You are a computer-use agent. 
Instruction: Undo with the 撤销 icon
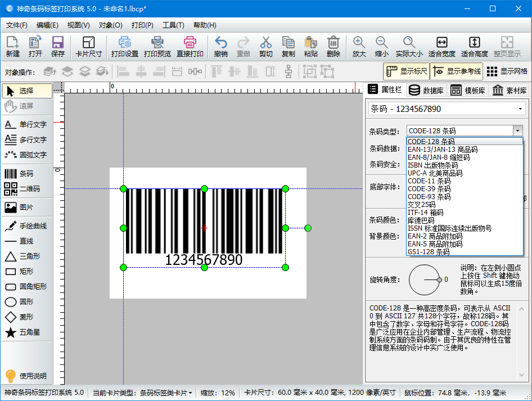221,47
